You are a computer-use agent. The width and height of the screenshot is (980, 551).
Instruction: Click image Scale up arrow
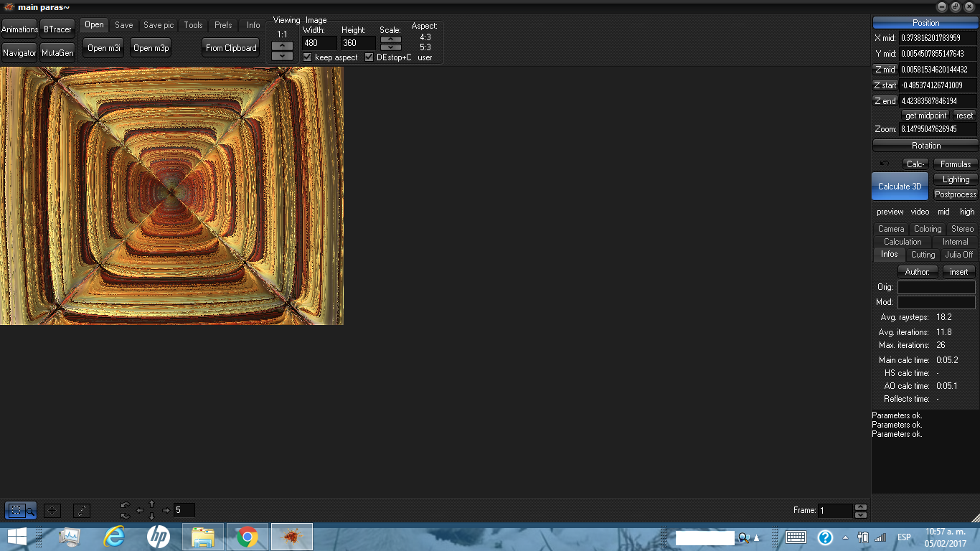coord(391,39)
